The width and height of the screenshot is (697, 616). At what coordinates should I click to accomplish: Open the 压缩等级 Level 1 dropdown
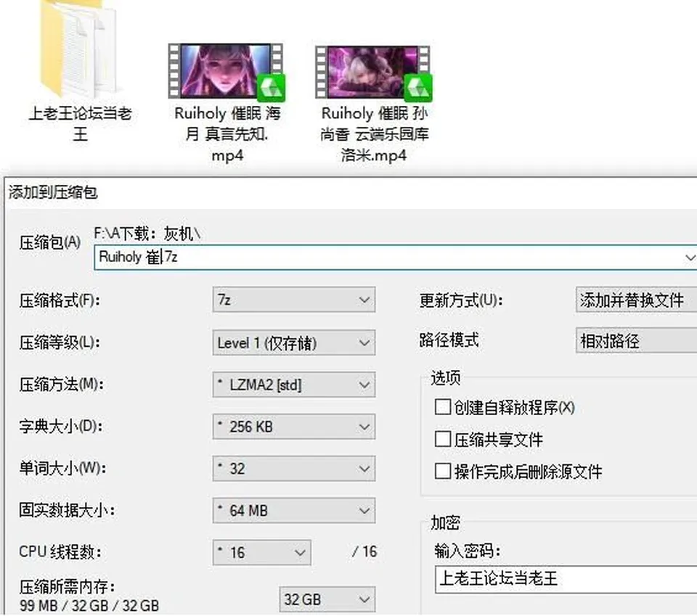[294, 343]
